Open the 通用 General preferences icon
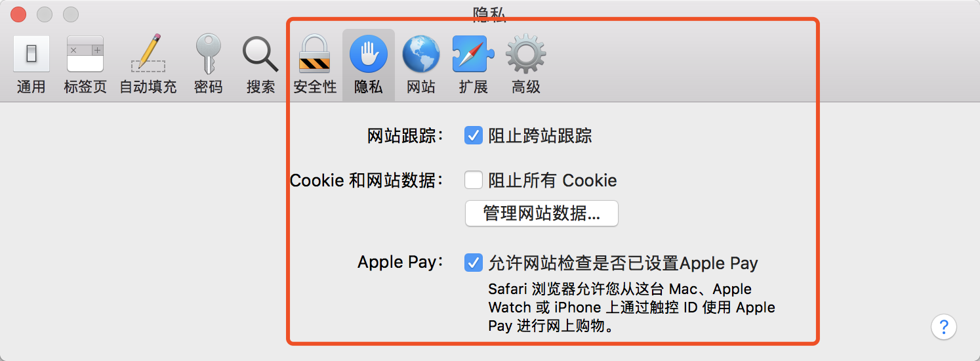The width and height of the screenshot is (980, 361). click(31, 54)
